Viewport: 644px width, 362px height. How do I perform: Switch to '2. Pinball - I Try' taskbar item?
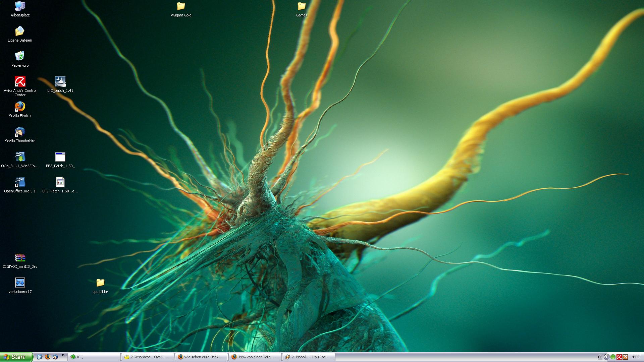click(309, 357)
